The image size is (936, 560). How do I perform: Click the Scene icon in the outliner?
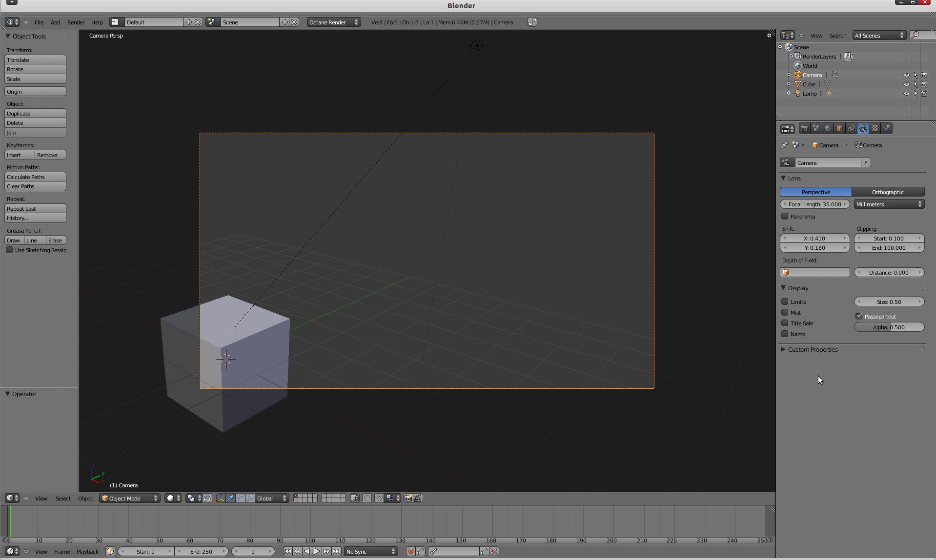(x=789, y=47)
